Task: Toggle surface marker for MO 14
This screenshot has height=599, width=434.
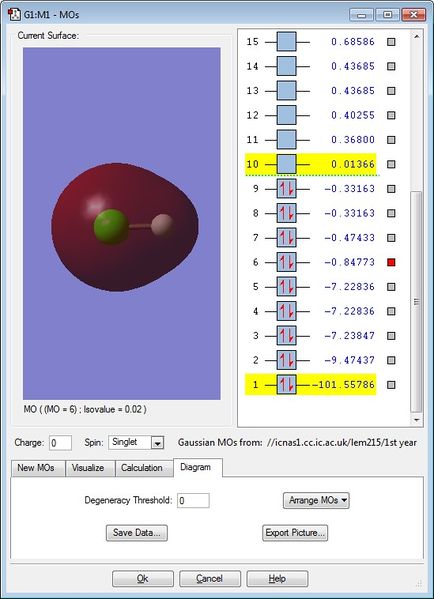Action: (x=391, y=66)
